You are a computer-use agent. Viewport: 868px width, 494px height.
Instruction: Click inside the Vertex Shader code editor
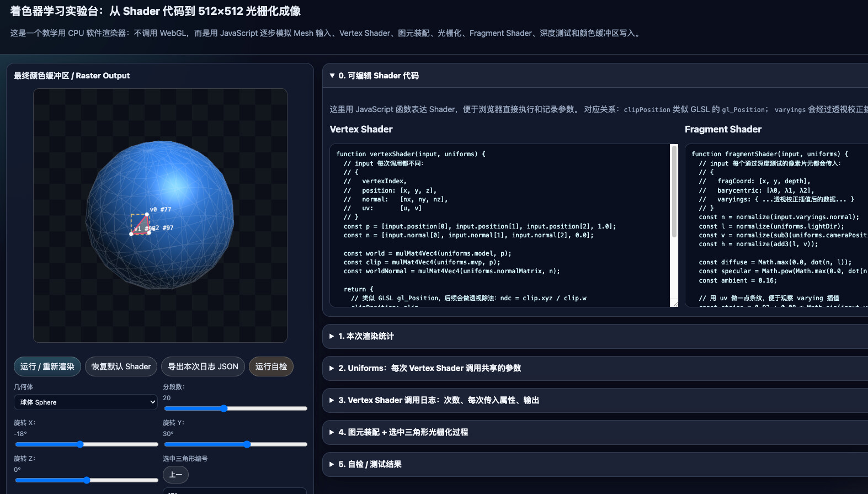500,225
